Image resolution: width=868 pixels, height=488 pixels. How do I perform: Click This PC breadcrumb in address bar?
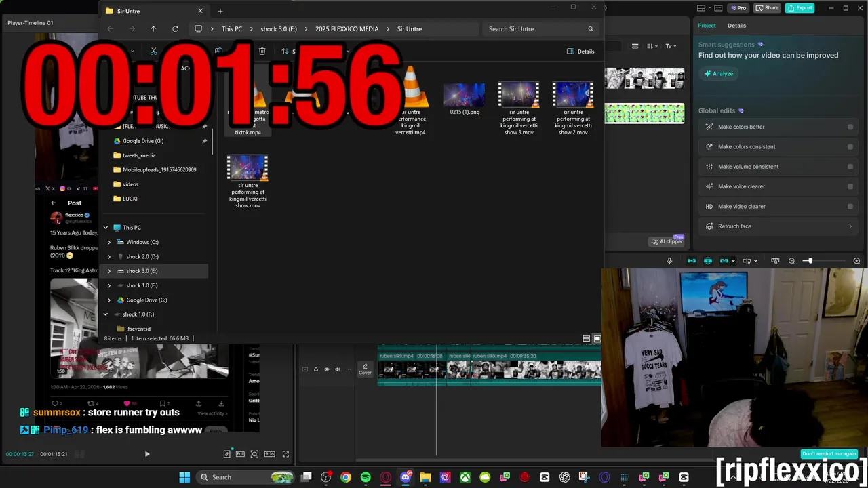pyautogui.click(x=232, y=29)
